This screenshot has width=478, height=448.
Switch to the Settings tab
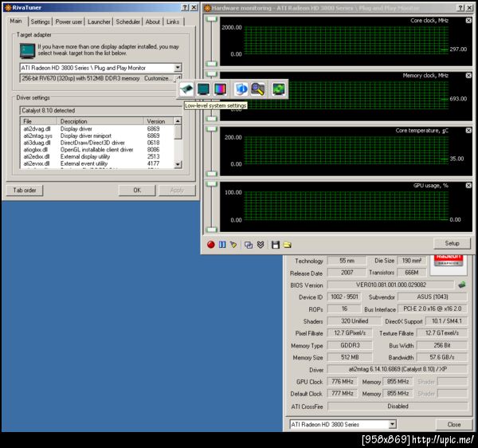click(x=41, y=22)
